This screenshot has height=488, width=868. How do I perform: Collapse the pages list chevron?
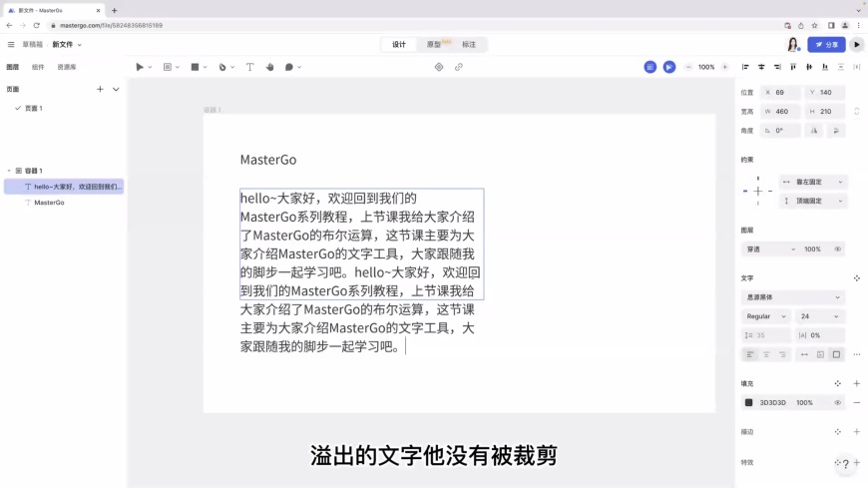(116, 89)
